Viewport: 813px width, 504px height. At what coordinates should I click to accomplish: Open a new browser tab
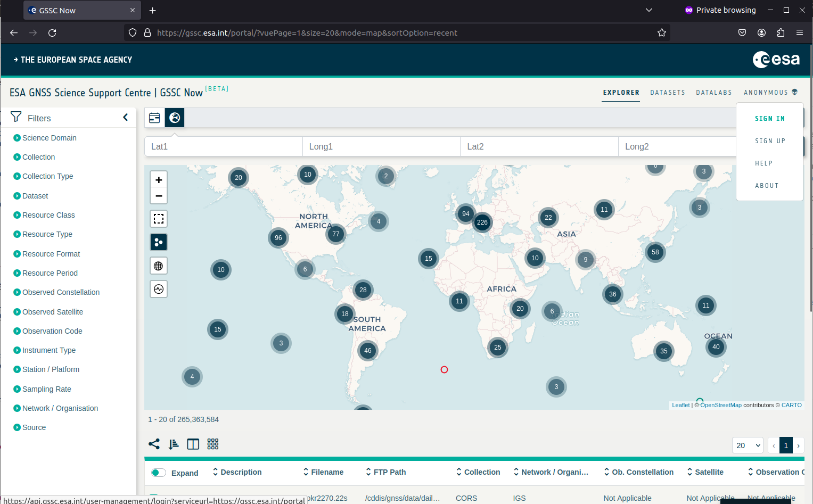click(x=153, y=10)
